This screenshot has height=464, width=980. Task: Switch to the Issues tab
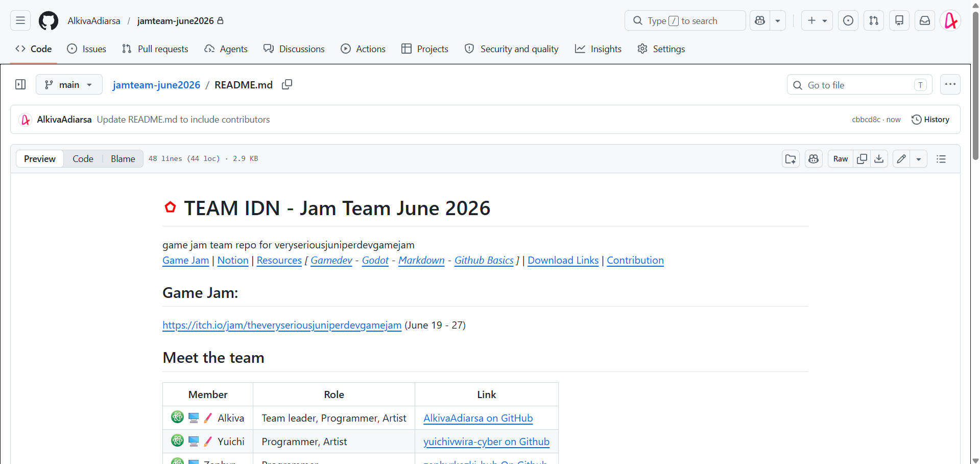pos(87,49)
